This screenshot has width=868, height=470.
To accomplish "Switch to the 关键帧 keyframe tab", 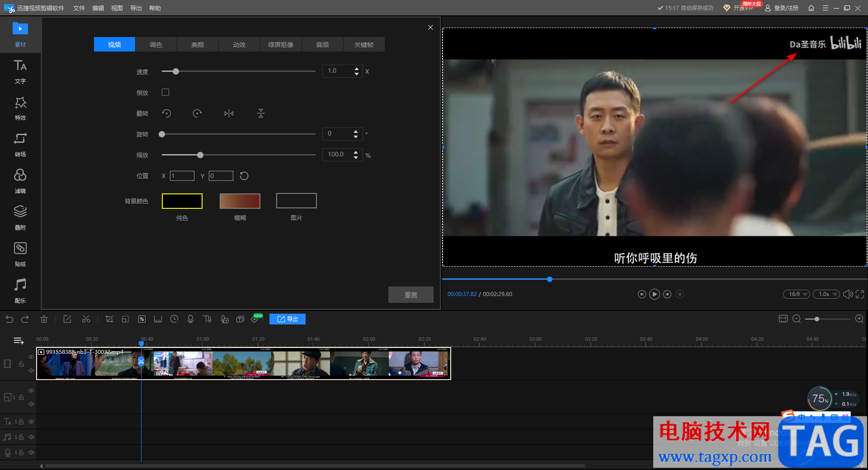I will pyautogui.click(x=364, y=44).
